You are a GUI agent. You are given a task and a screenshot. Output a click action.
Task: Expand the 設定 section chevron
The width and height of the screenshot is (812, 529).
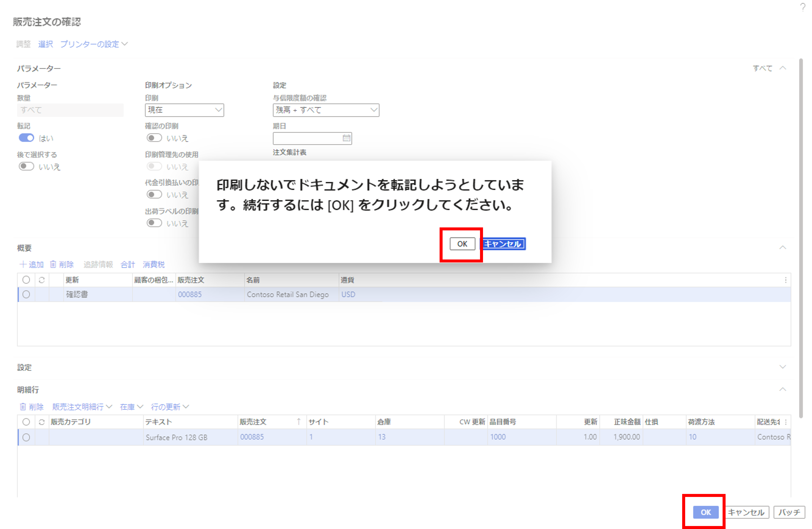pos(783,367)
